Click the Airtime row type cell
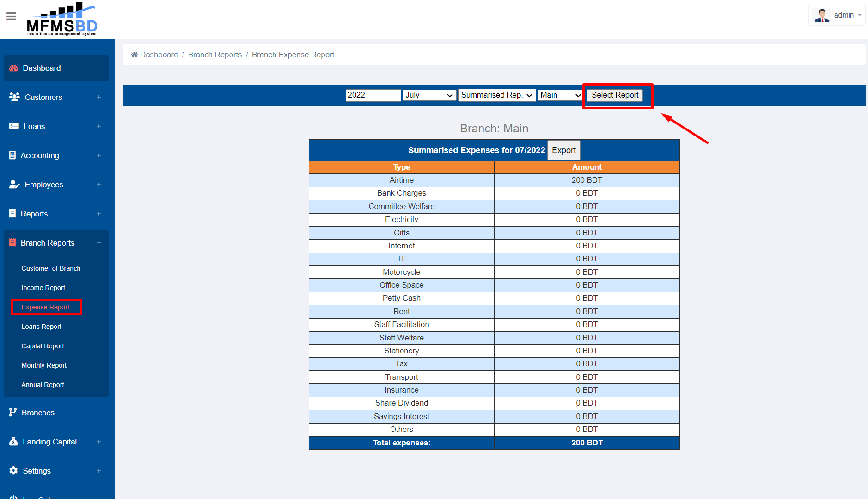 (x=402, y=180)
